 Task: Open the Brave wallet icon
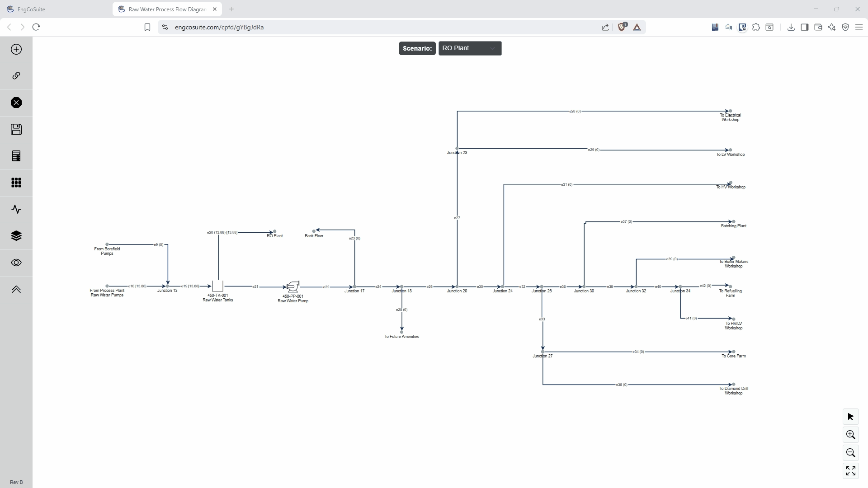818,27
